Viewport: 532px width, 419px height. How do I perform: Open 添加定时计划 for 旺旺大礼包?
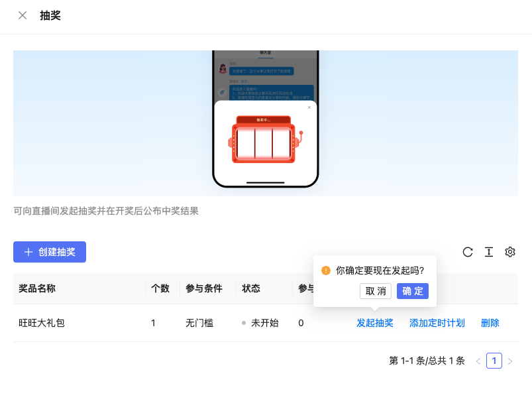(x=437, y=323)
